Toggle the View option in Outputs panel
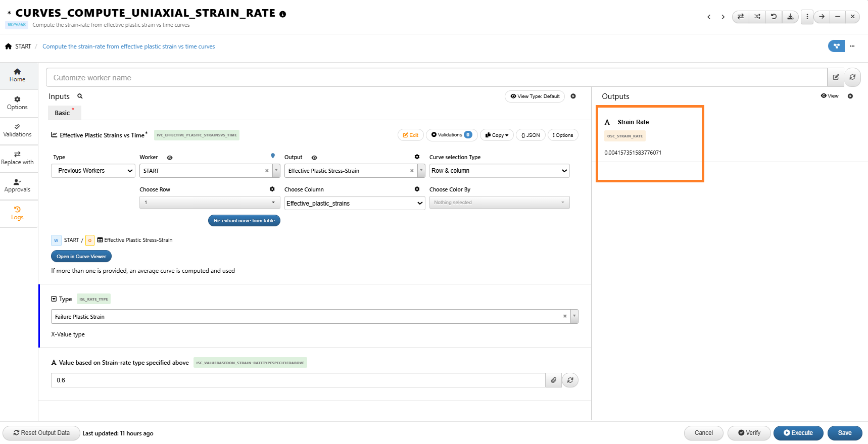This screenshot has height=444, width=868. point(830,96)
